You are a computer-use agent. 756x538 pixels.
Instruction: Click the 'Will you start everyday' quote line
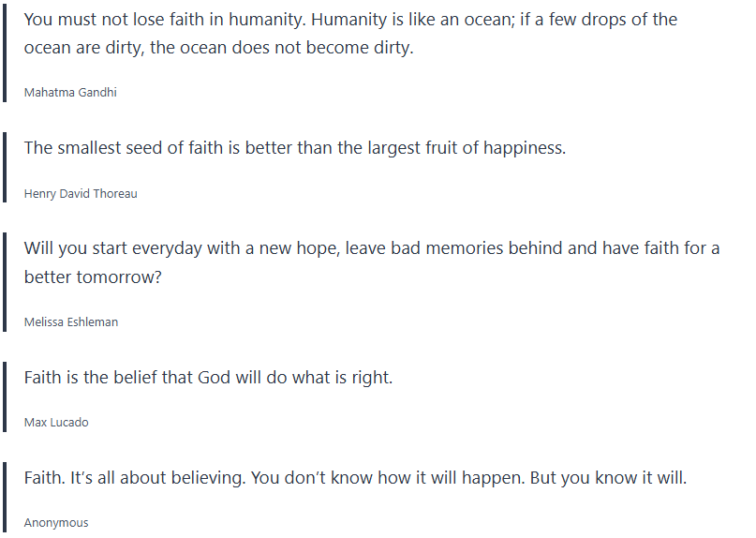coord(371,248)
